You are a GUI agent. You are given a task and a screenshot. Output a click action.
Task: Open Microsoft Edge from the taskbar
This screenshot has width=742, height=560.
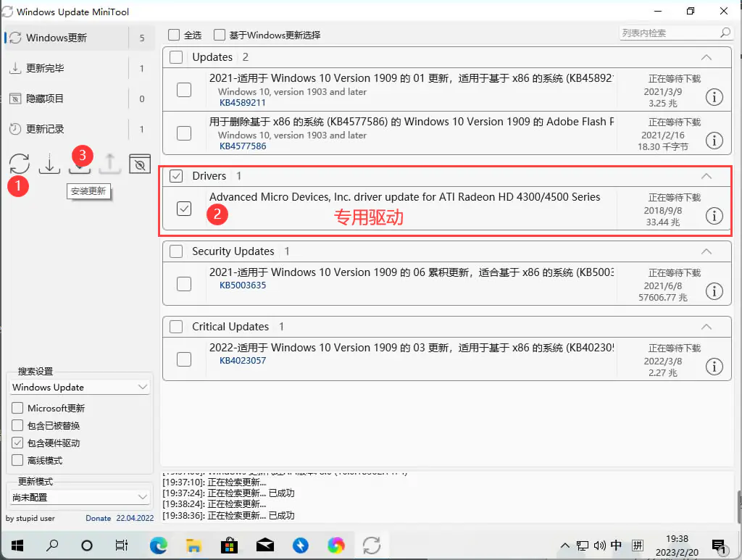pos(158,545)
